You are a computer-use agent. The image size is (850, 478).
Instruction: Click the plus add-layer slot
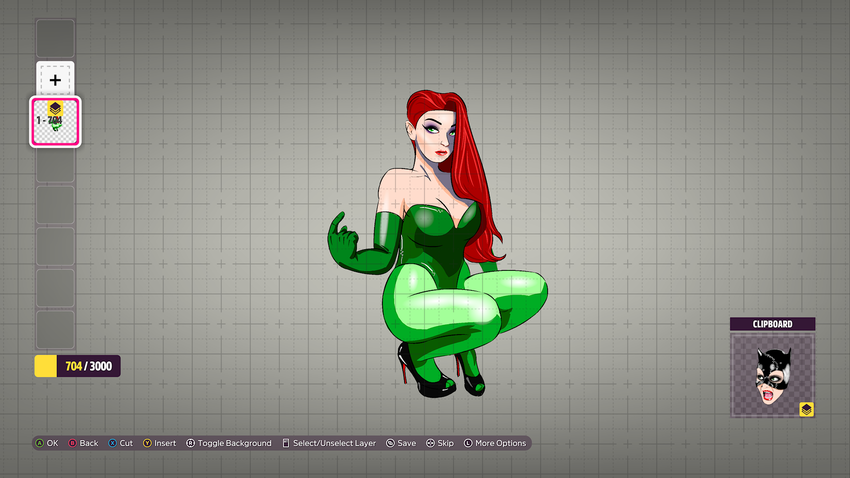[55, 79]
